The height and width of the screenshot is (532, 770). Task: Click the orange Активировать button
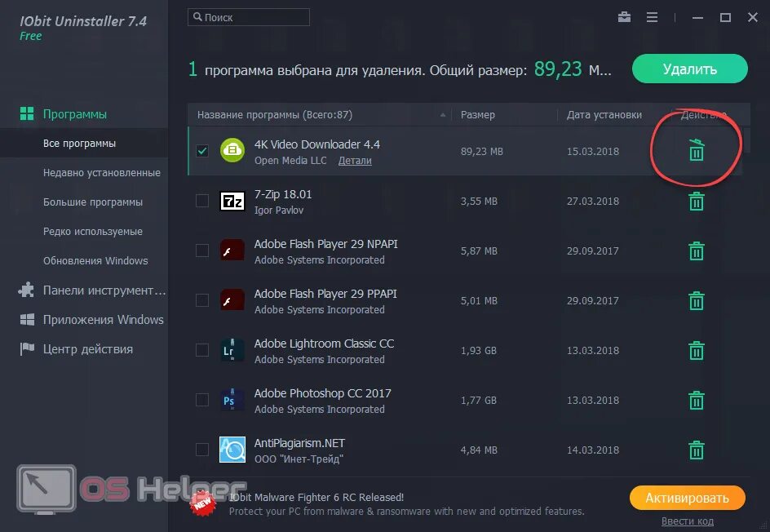click(x=687, y=498)
